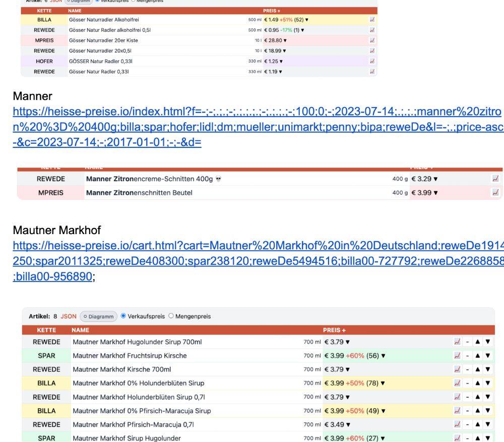This screenshot has width=504, height=442.
Task: Move 0% Holunderblüten Sirup row up
Action: point(478,383)
